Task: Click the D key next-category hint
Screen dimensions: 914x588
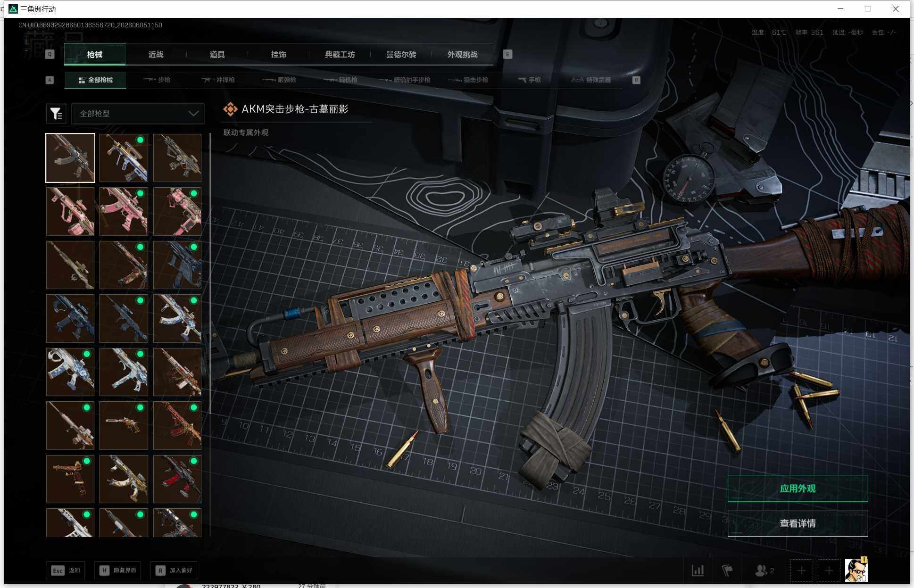Action: 636,80
